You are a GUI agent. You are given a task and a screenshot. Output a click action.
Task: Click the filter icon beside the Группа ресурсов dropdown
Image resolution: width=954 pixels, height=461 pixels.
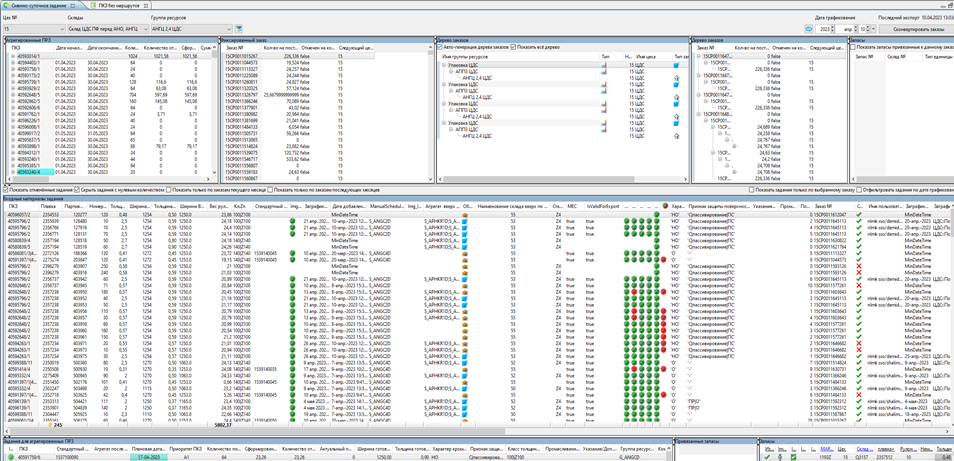(238, 28)
